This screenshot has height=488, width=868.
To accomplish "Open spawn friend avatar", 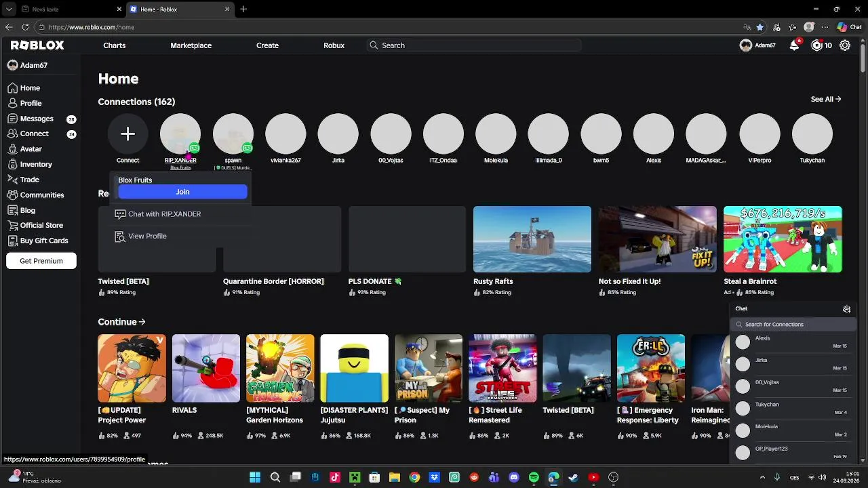I will coord(233,134).
